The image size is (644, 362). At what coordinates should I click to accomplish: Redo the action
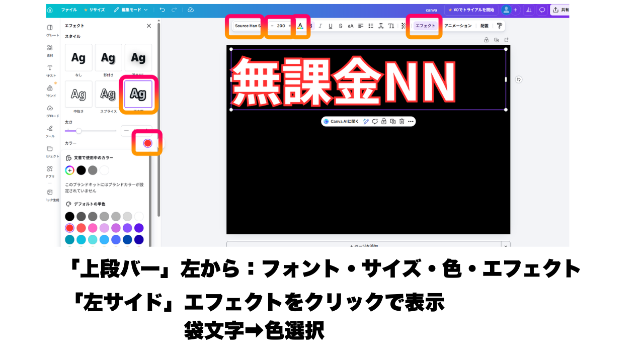(174, 10)
